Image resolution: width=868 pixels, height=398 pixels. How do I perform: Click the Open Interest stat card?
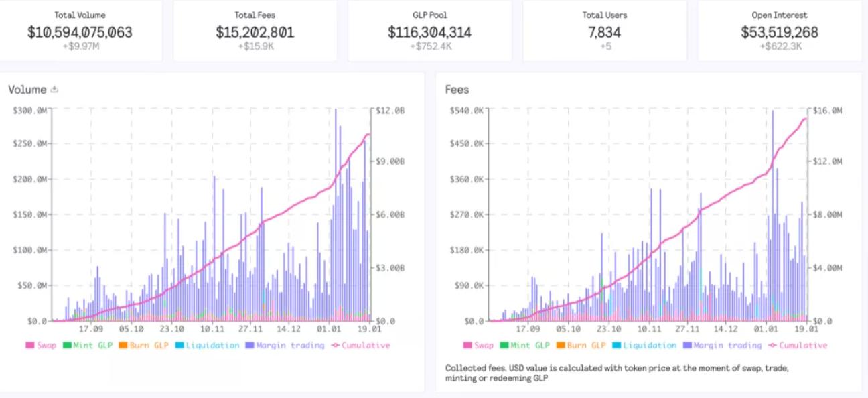(780, 30)
